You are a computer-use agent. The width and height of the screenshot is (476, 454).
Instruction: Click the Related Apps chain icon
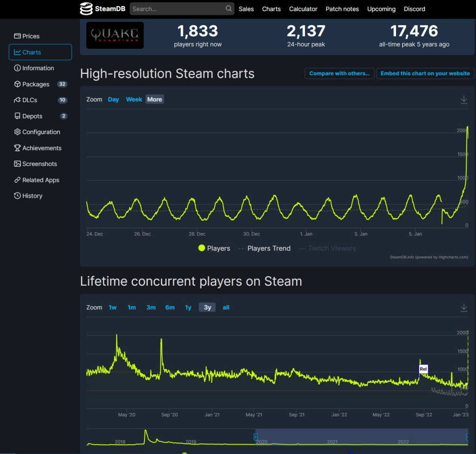coord(17,180)
